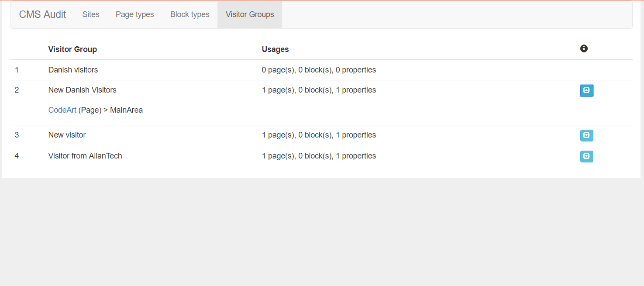This screenshot has height=286, width=644.
Task: Open the CodeArt page link
Action: pos(62,110)
